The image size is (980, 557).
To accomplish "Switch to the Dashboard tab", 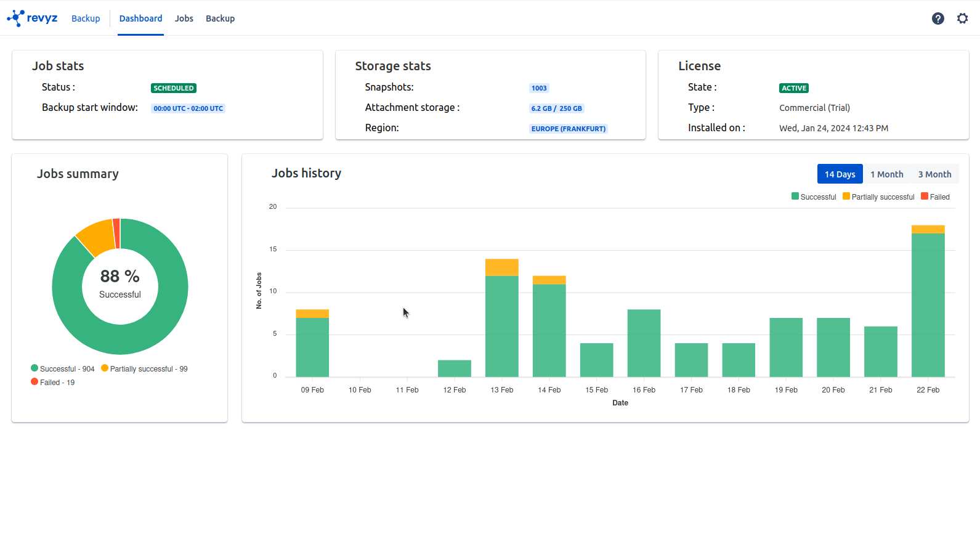I will pyautogui.click(x=140, y=18).
